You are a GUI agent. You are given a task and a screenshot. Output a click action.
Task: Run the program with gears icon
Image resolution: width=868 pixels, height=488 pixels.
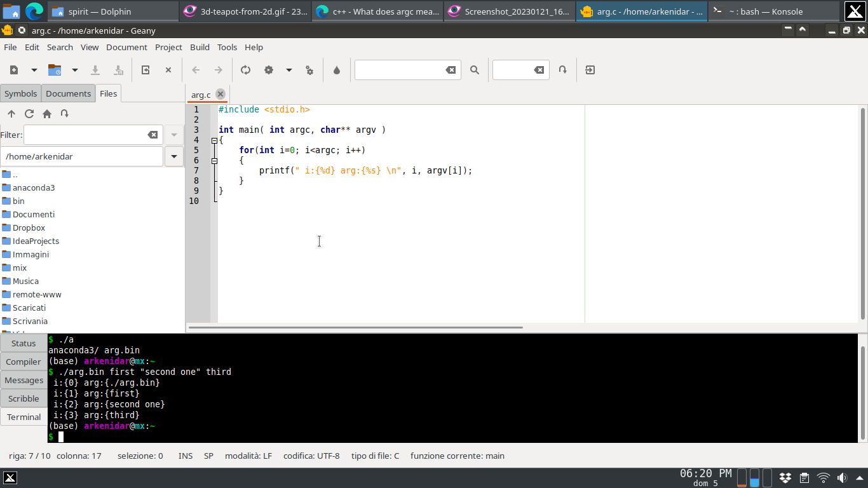(309, 70)
